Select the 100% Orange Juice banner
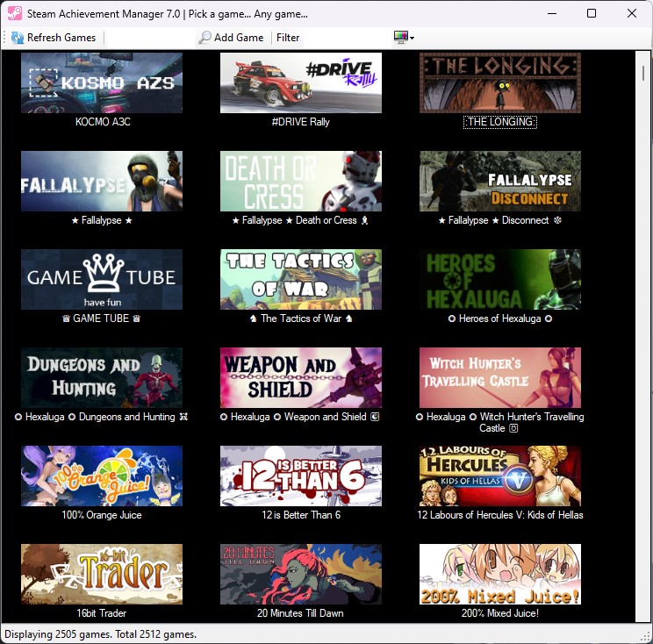The image size is (653, 644). (x=102, y=476)
